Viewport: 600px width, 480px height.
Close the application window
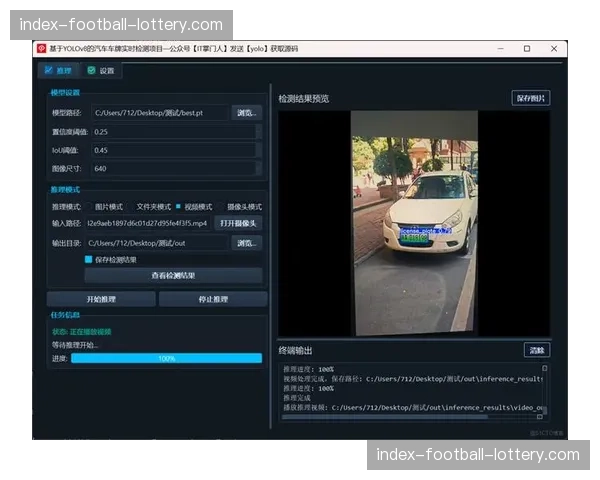[x=554, y=49]
